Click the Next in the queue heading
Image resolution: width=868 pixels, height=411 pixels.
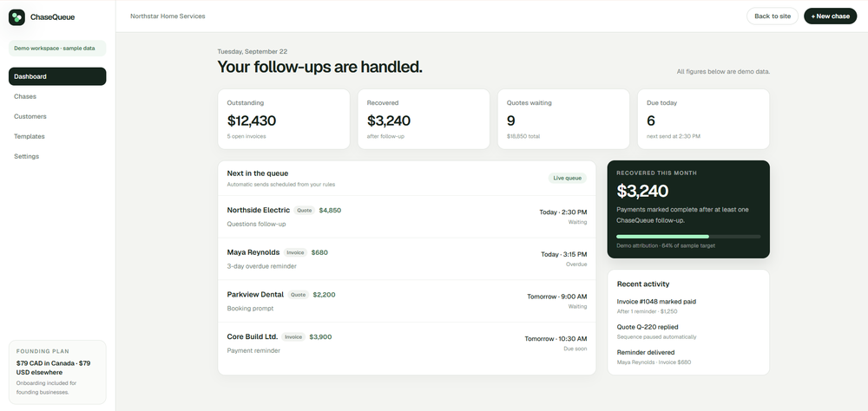coord(258,173)
